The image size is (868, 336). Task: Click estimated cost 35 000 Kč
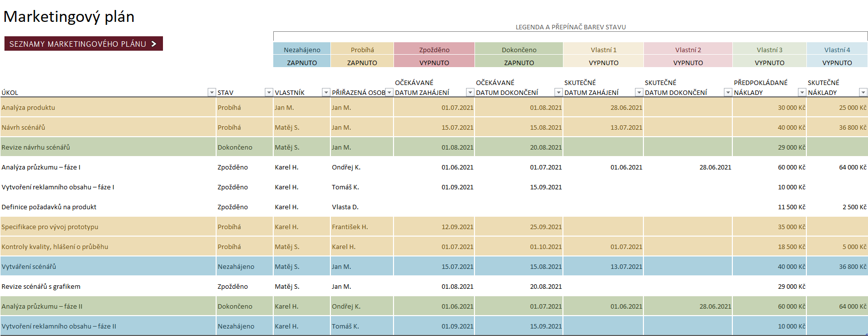(770, 227)
